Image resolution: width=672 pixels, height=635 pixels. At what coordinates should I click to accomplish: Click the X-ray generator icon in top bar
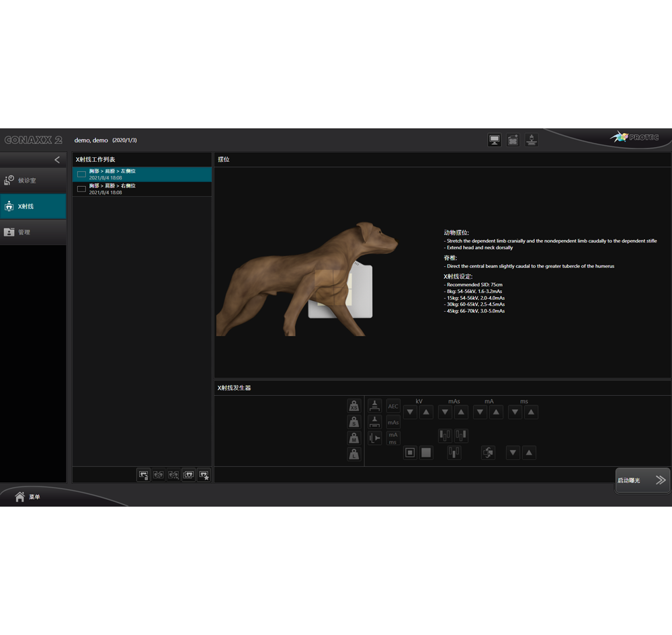coord(531,140)
